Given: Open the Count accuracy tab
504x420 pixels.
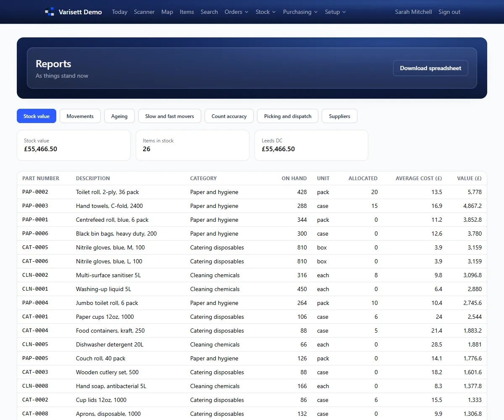Looking at the screenshot, I should coord(229,116).
